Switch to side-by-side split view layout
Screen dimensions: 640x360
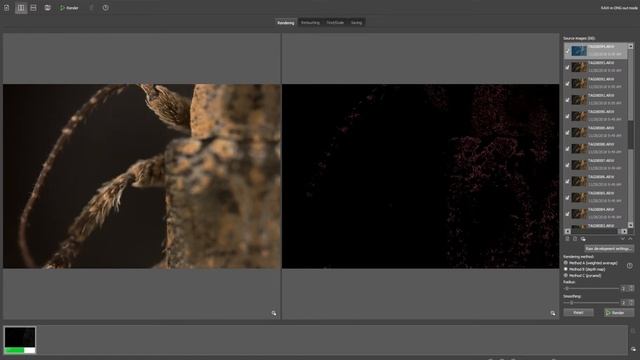tap(21, 8)
